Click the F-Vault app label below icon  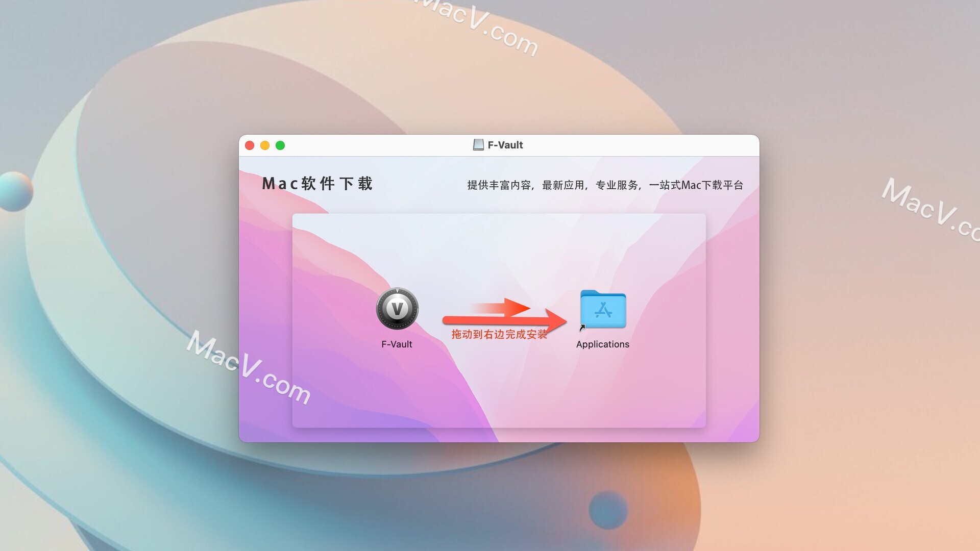[x=397, y=344]
